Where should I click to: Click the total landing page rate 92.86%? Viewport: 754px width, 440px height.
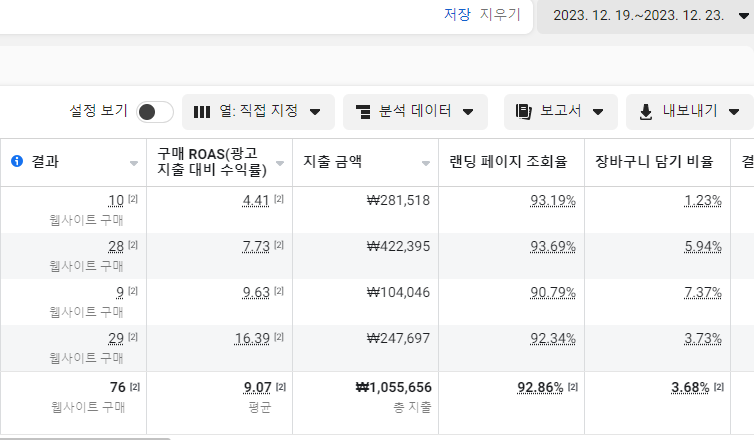coord(540,387)
